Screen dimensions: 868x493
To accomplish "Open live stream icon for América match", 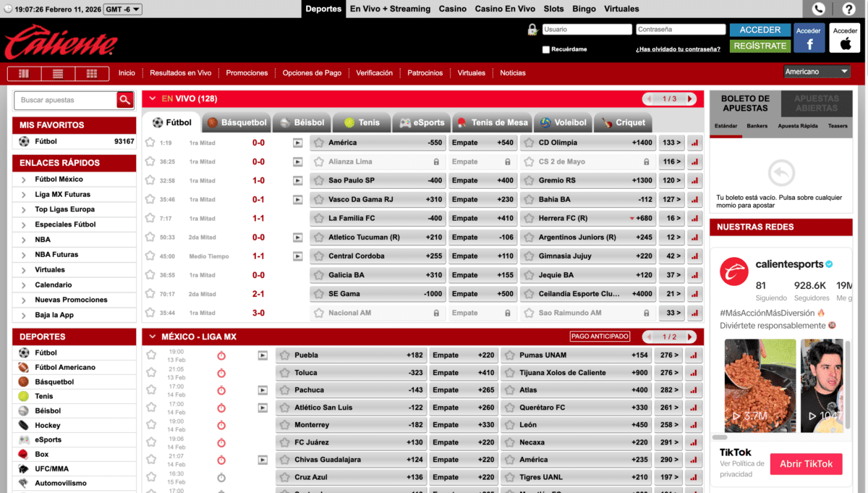I will point(297,143).
